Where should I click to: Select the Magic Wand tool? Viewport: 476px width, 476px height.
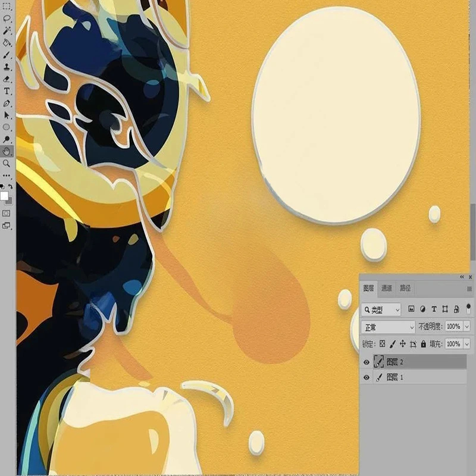pyautogui.click(x=7, y=31)
